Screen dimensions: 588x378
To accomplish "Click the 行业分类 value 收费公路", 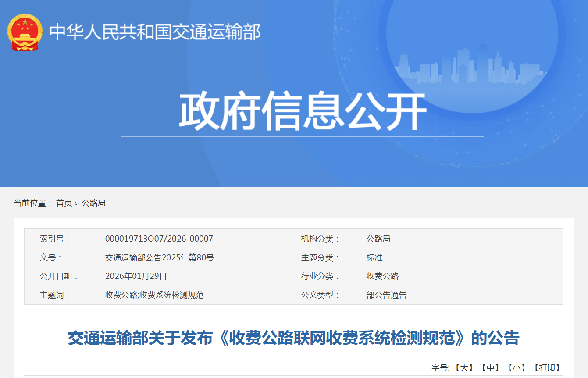I will 382,276.
